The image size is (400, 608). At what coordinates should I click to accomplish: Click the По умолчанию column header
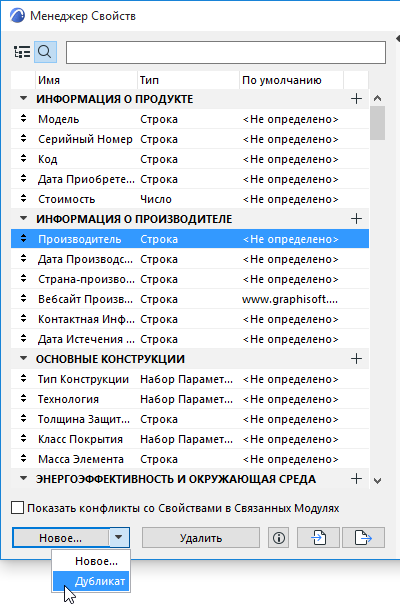pyautogui.click(x=291, y=80)
